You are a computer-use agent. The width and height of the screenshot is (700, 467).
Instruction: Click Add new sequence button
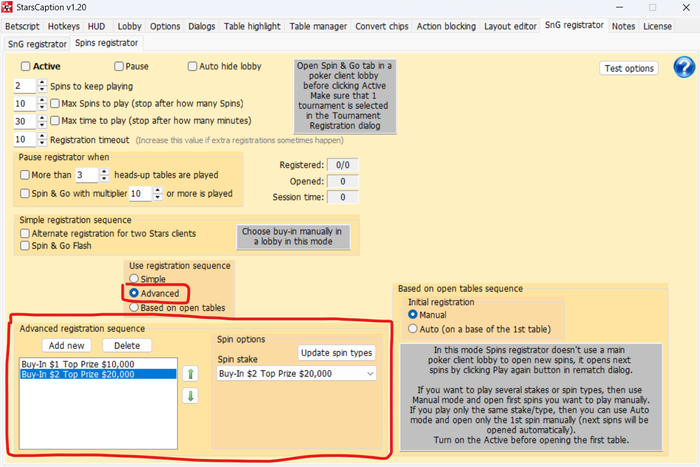pyautogui.click(x=67, y=346)
